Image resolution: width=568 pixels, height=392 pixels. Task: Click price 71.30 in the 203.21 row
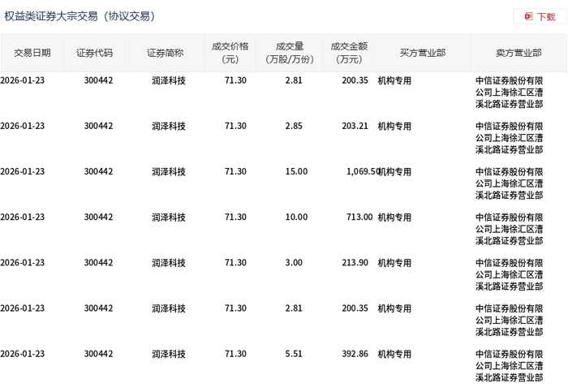pyautogui.click(x=235, y=126)
